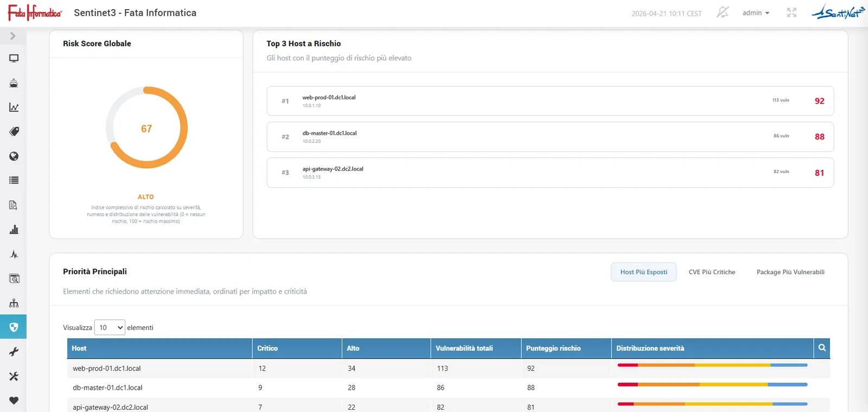Screen dimensions: 868x412
Task: Click the Fata Informatica logo
Action: click(x=35, y=12)
